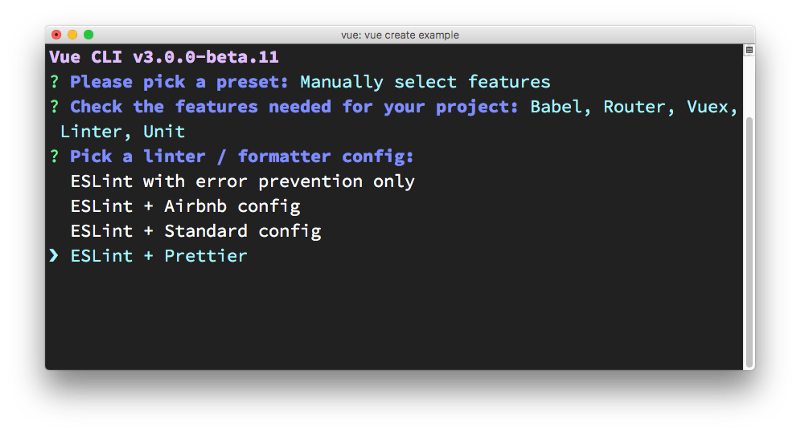Click the 'Manually select features' preset answer
The width and height of the screenshot is (800, 434).
pos(425,82)
